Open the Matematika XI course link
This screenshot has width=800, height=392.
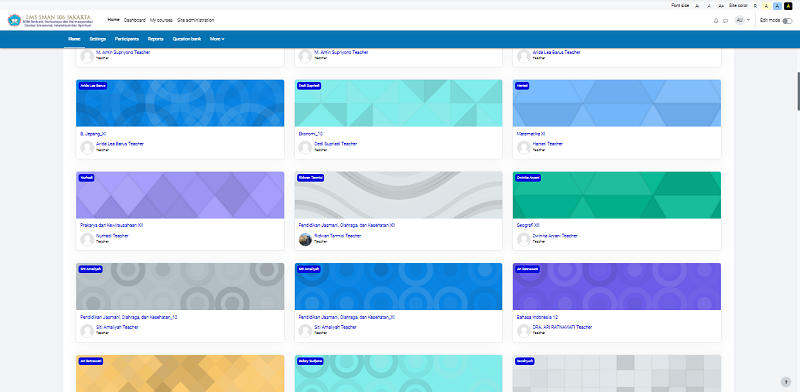tap(531, 134)
